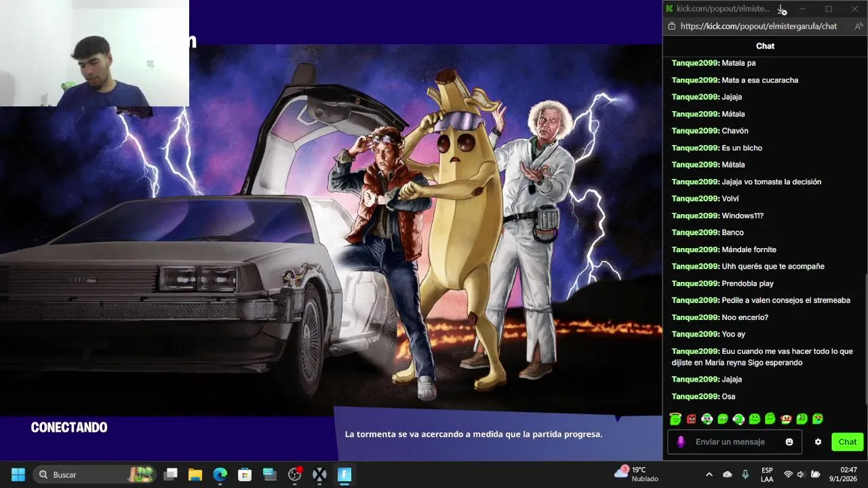
Task: Click message text Prendobla play
Action: point(748,283)
